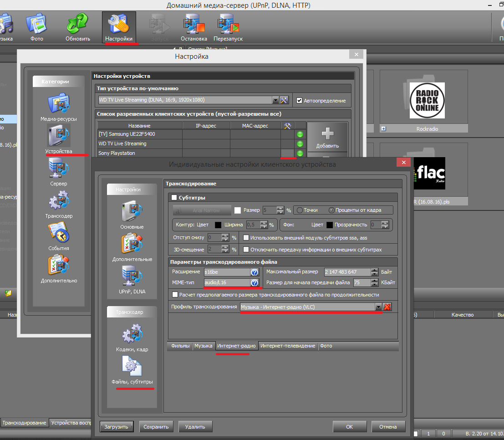Click the Удалить button
Screen dimensions: 504x440
point(195,427)
